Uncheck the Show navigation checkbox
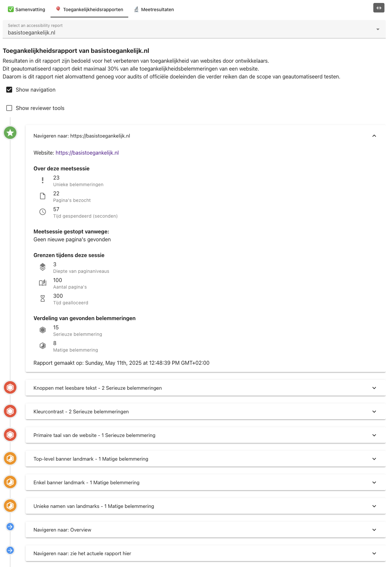 click(x=9, y=90)
